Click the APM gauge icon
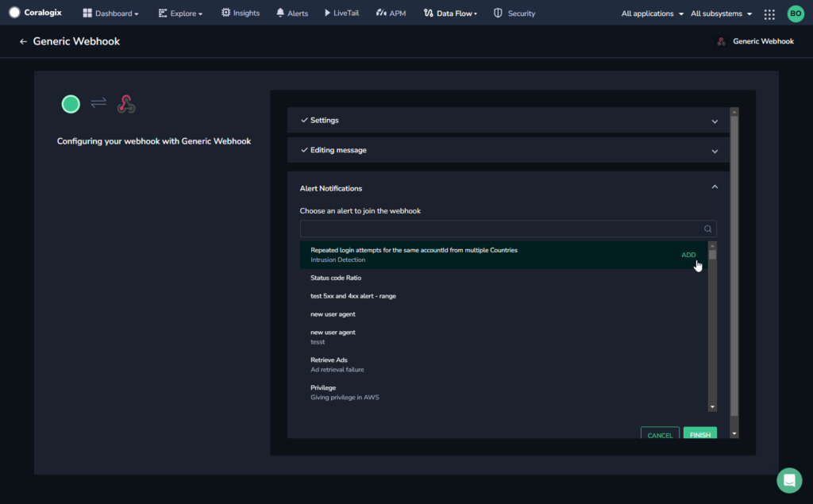 [x=381, y=13]
